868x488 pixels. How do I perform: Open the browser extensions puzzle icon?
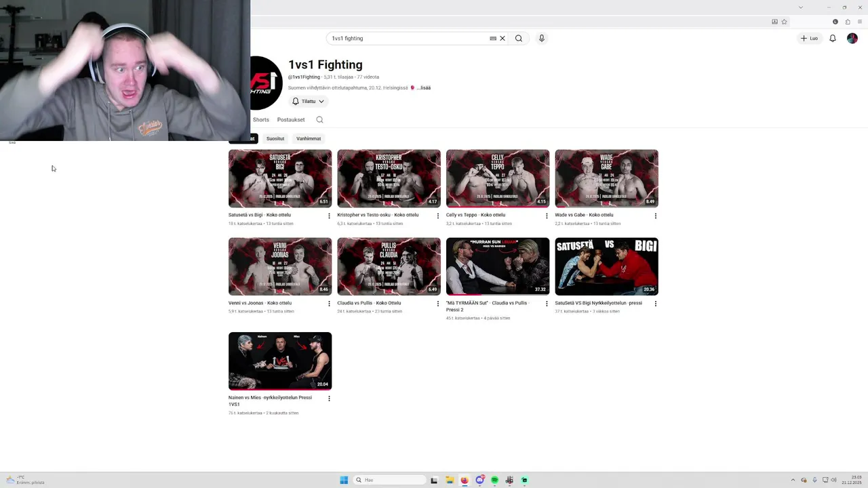click(848, 22)
